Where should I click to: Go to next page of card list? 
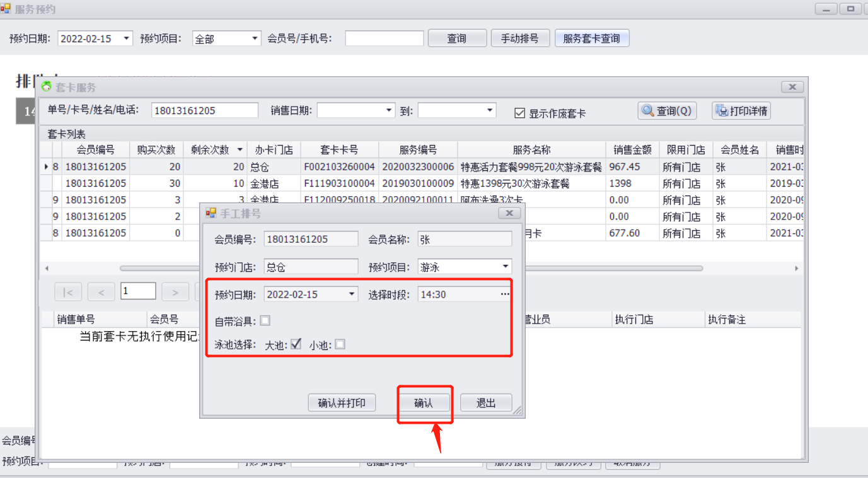point(175,292)
